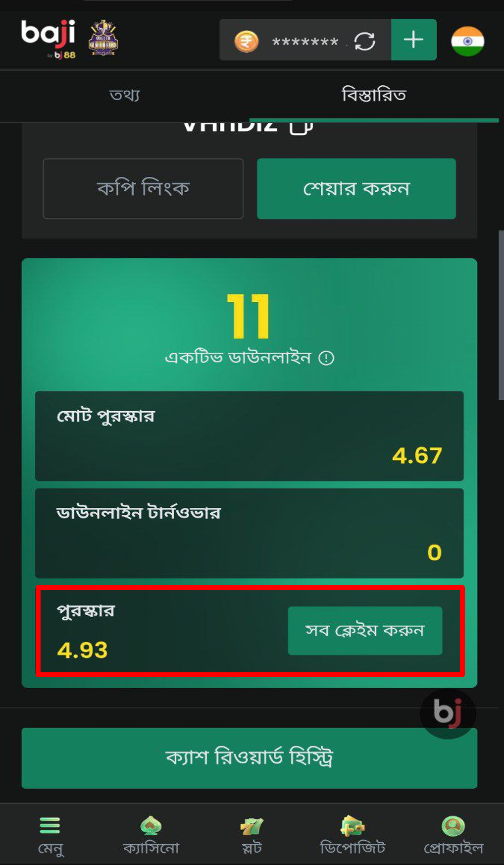Refresh the wallet balance
The height and width of the screenshot is (865, 504).
[x=364, y=41]
